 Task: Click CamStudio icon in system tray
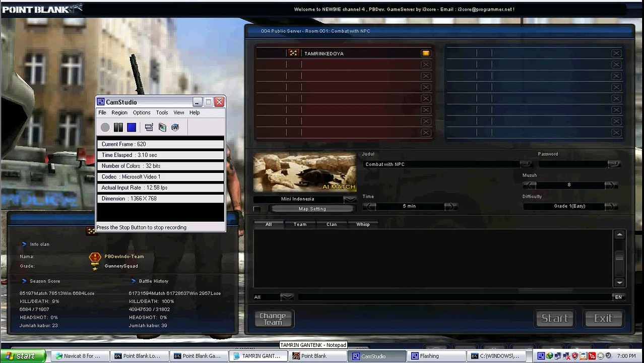point(541,356)
